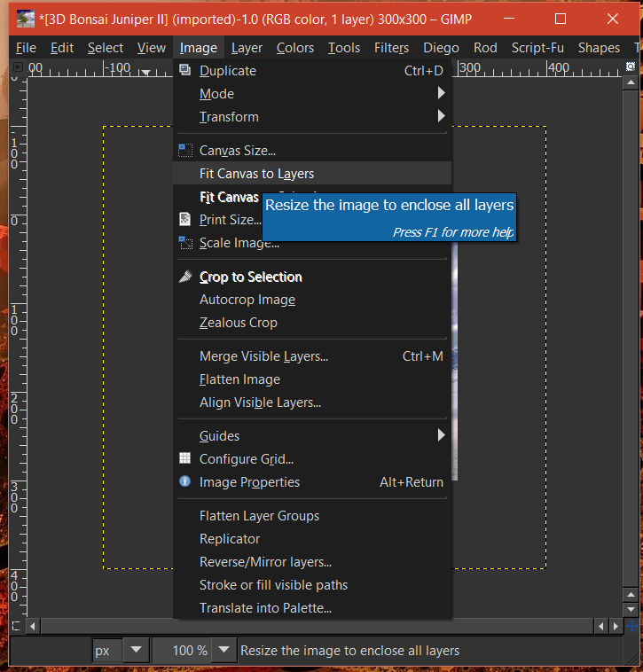Click the Configure Grid icon
Image resolution: width=643 pixels, height=672 pixels.
(184, 458)
